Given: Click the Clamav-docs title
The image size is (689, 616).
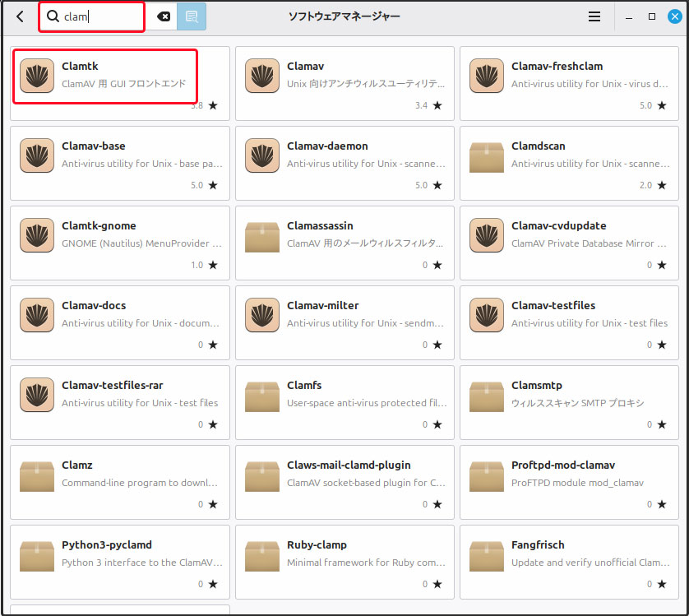Looking at the screenshot, I should tap(94, 305).
